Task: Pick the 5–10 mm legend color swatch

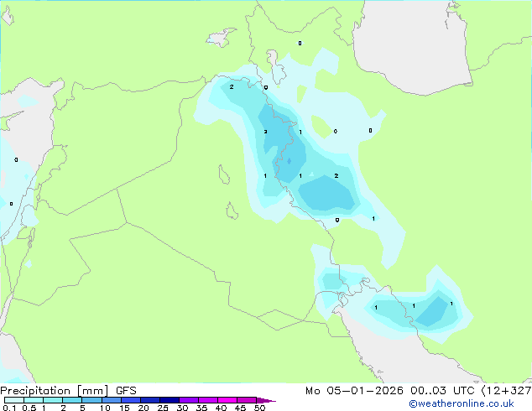Action: click(x=91, y=400)
